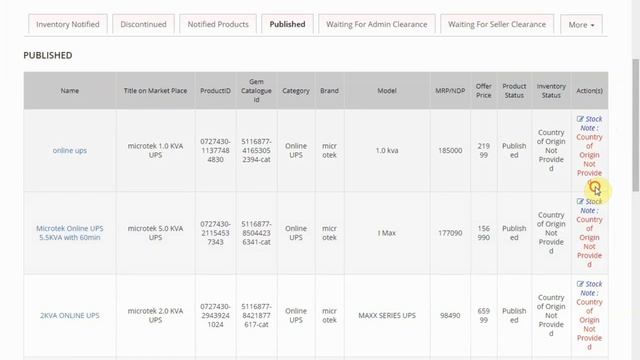This screenshot has height=360, width=640.
Task: Click the microtek 2.0 KVA UPS title
Action: (156, 316)
